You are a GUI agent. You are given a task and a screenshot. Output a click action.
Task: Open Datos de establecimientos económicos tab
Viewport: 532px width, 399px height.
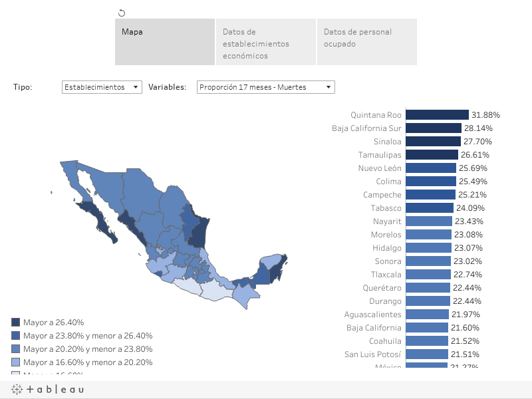[x=265, y=41]
